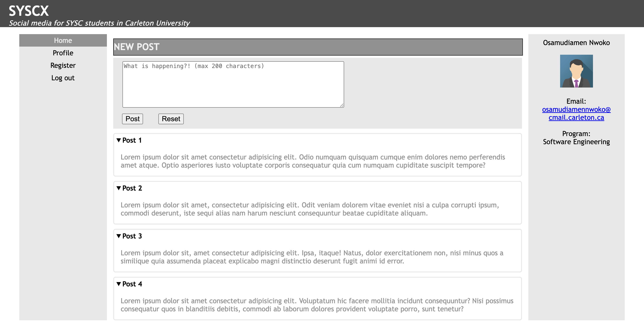Click the Post 2 lorem ipsum paragraph
644x326 pixels.
click(310, 209)
